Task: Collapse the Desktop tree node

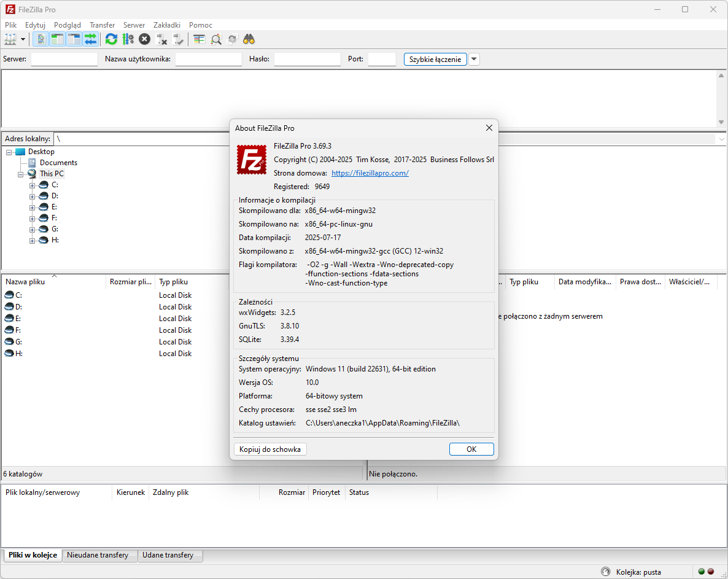Action: coord(9,152)
